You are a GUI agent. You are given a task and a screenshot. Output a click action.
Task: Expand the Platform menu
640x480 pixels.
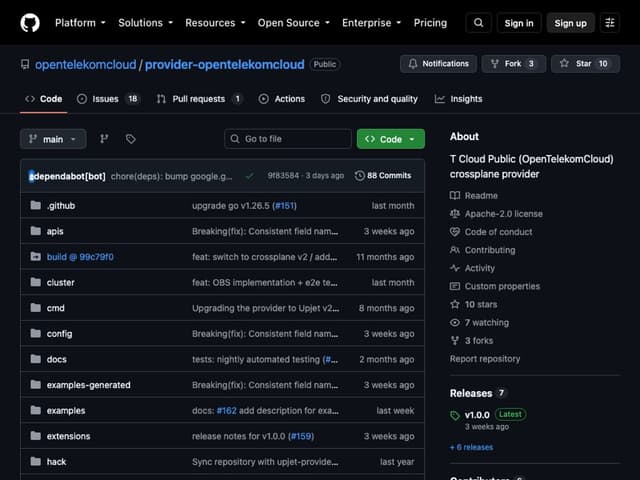point(80,23)
